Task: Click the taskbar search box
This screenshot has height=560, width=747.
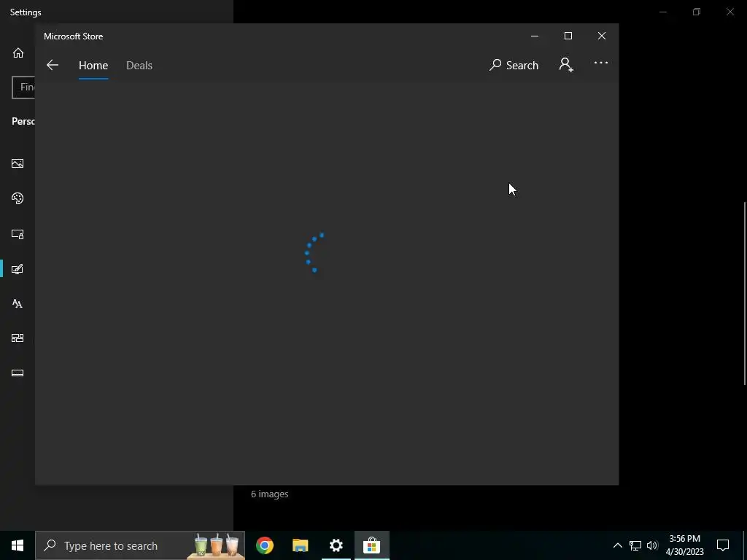Action: click(x=140, y=545)
